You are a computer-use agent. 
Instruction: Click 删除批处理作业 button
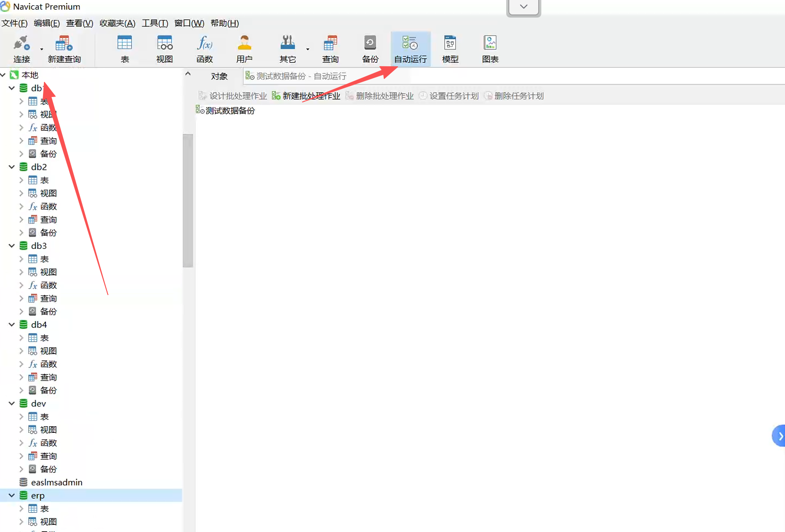pos(379,96)
